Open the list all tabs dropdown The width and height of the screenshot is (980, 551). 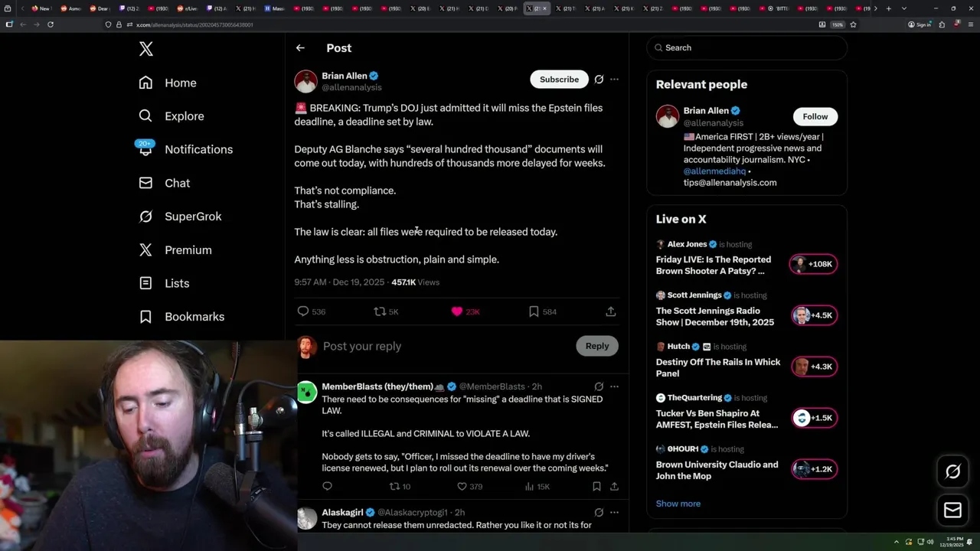903,8
